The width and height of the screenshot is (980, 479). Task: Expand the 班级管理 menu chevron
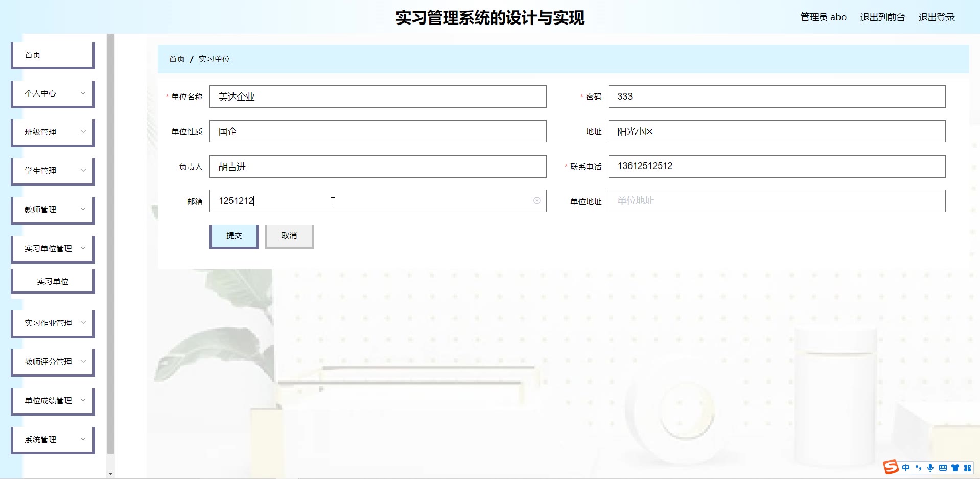click(83, 132)
